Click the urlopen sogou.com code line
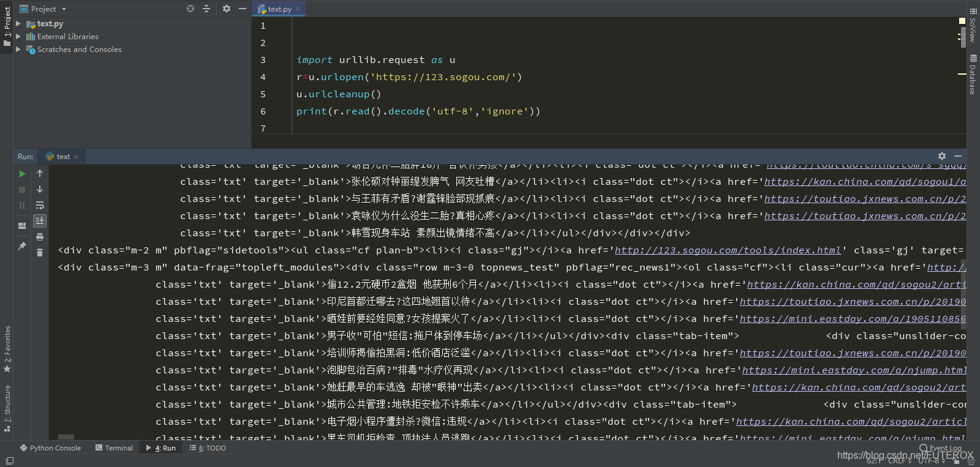Viewport: 980px width, 467px height. [x=409, y=77]
